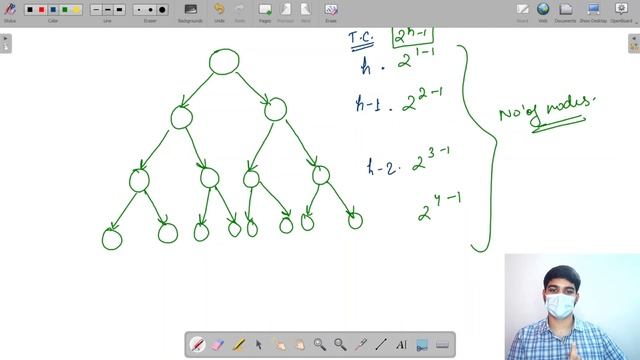The height and width of the screenshot is (360, 640).
Task: Select the Capture part of screen tool
Action: pos(422,345)
